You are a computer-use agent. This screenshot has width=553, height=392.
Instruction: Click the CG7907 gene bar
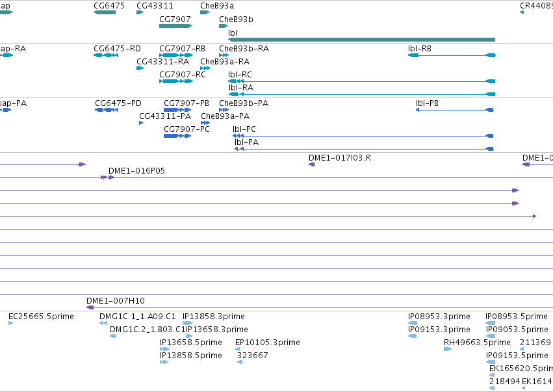tap(175, 26)
